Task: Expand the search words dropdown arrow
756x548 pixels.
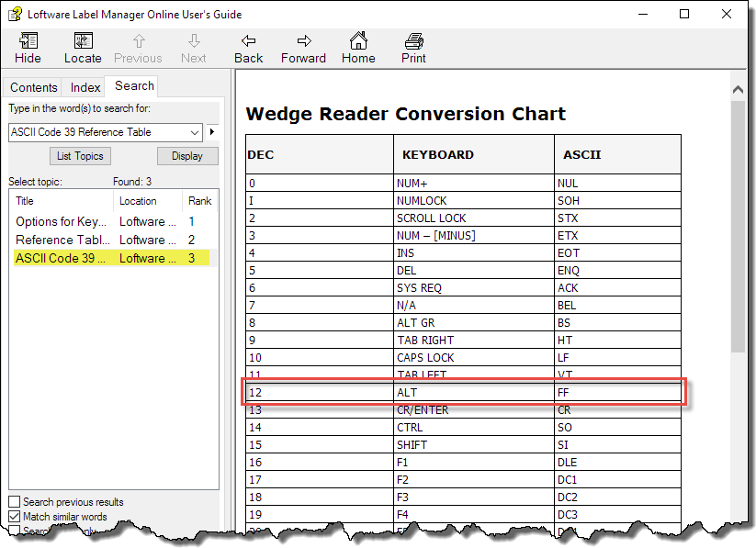Action: click(194, 132)
